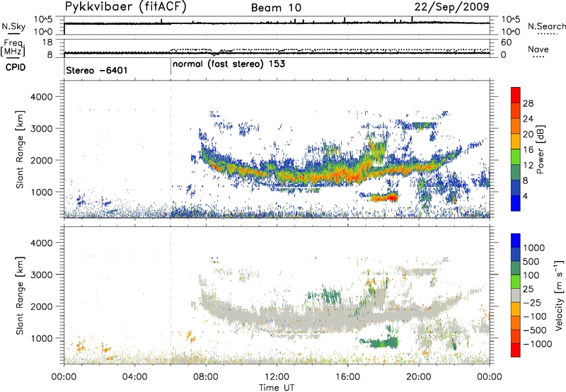
Task: Pick the blue top segment of Velocity colorbar
Action: click(x=516, y=241)
